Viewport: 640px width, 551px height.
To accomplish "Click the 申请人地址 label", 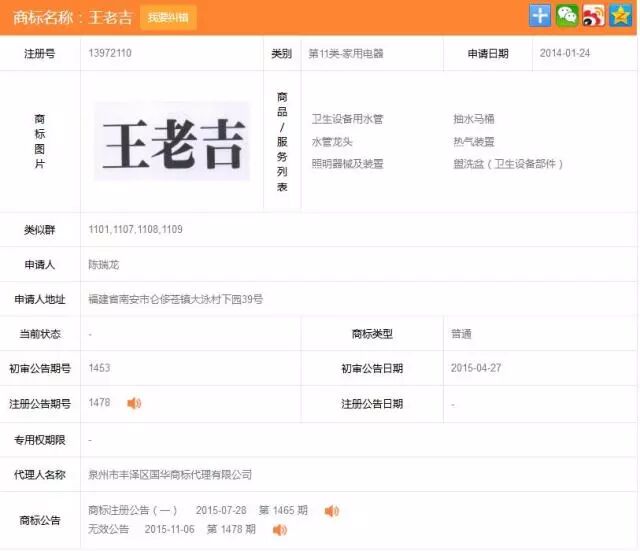I will pos(40,300).
